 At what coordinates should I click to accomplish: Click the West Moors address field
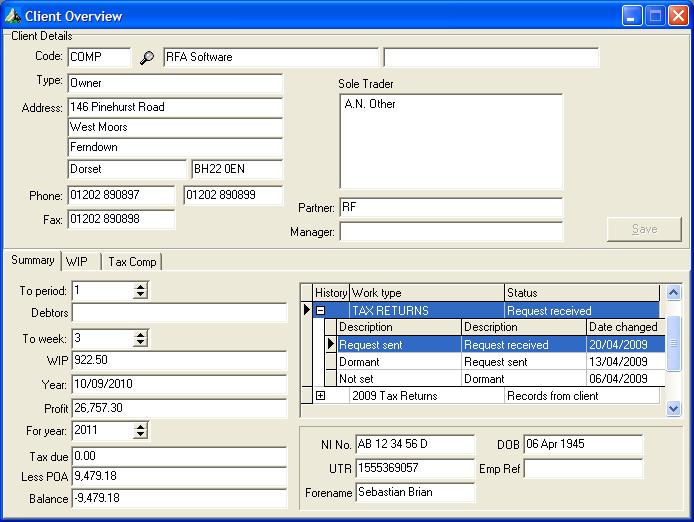click(x=175, y=128)
